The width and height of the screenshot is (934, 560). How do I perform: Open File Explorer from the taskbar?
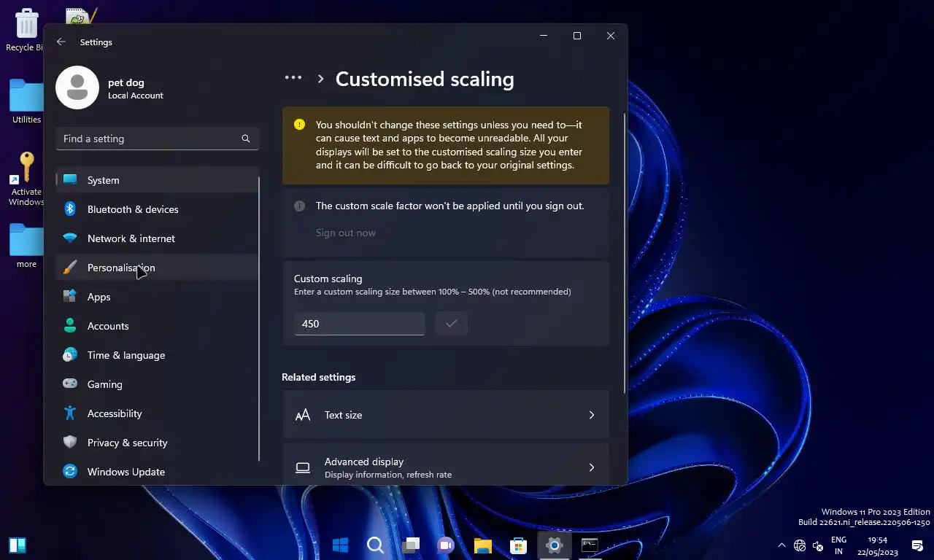coord(482,545)
